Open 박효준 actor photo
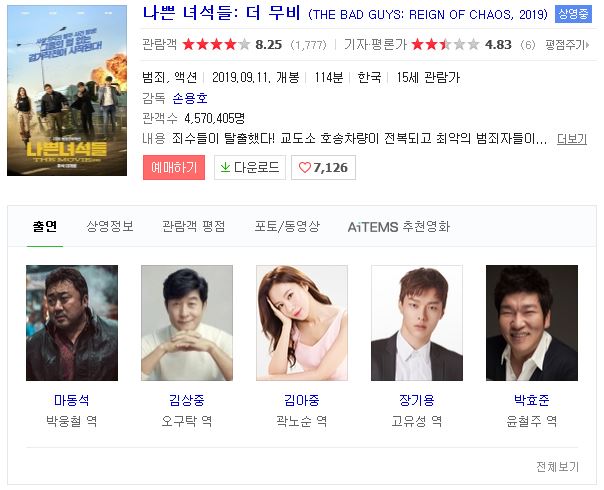This screenshot has width=604, height=490. point(532,323)
